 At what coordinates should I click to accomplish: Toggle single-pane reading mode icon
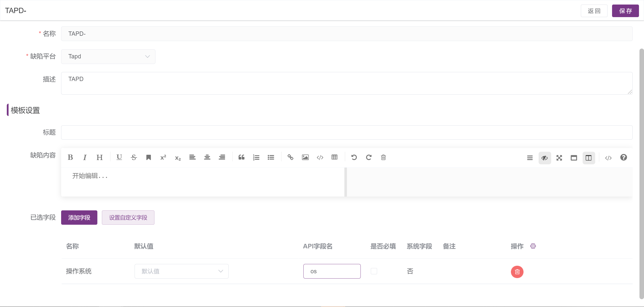click(574, 158)
